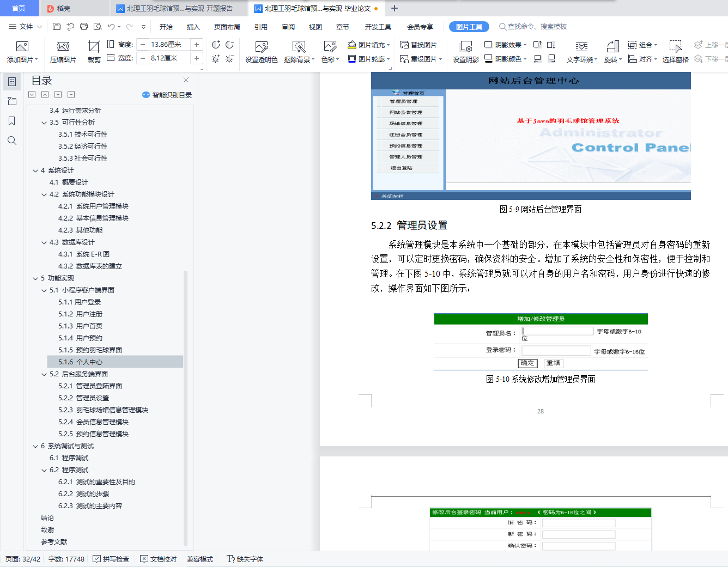Viewport: 728px width, 567px height.
Task: Click 压缩图片 compress picture icon
Action: pos(63,46)
